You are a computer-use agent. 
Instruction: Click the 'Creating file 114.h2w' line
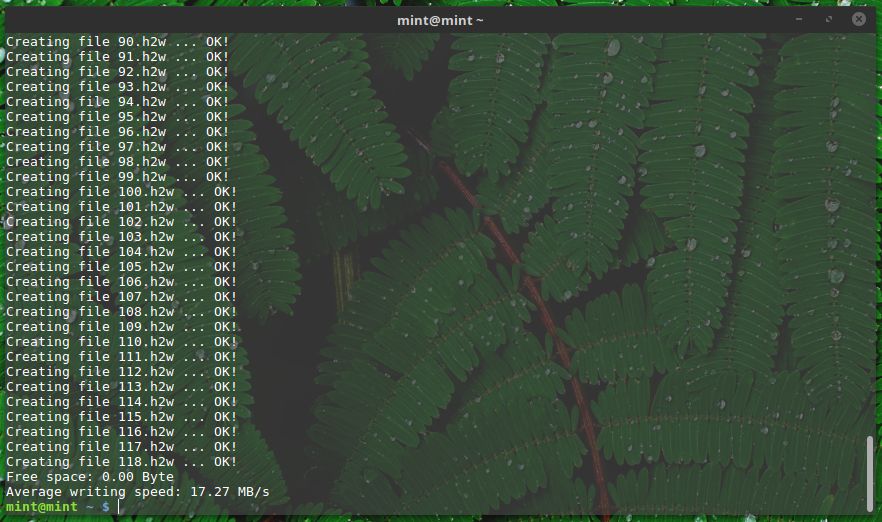point(122,402)
